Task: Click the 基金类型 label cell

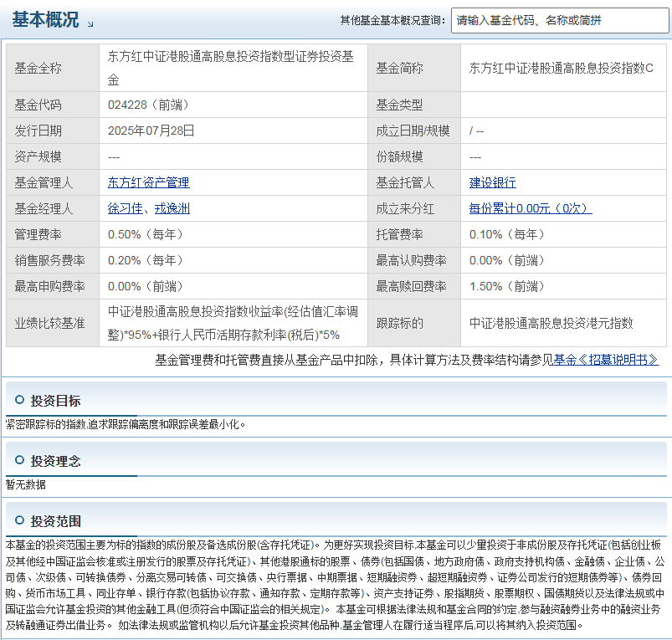Action: [x=414, y=105]
